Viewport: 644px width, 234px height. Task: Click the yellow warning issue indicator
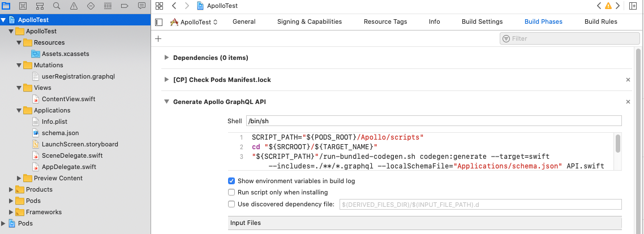[x=608, y=6]
